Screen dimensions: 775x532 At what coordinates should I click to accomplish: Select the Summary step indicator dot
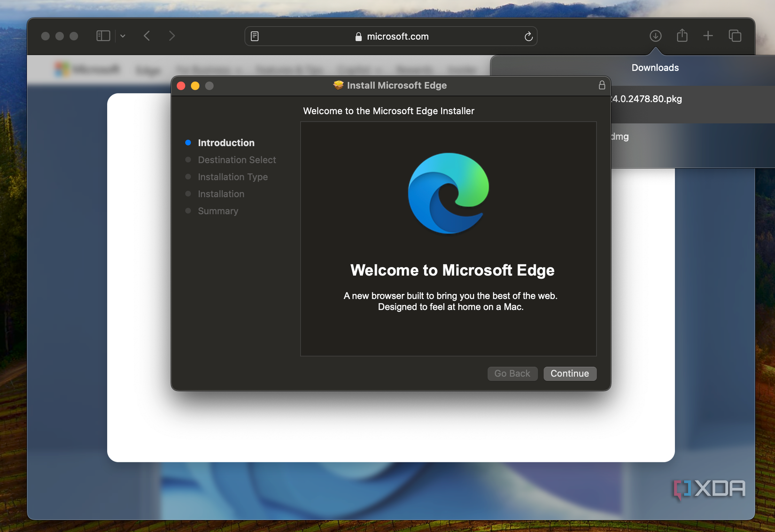tap(189, 211)
